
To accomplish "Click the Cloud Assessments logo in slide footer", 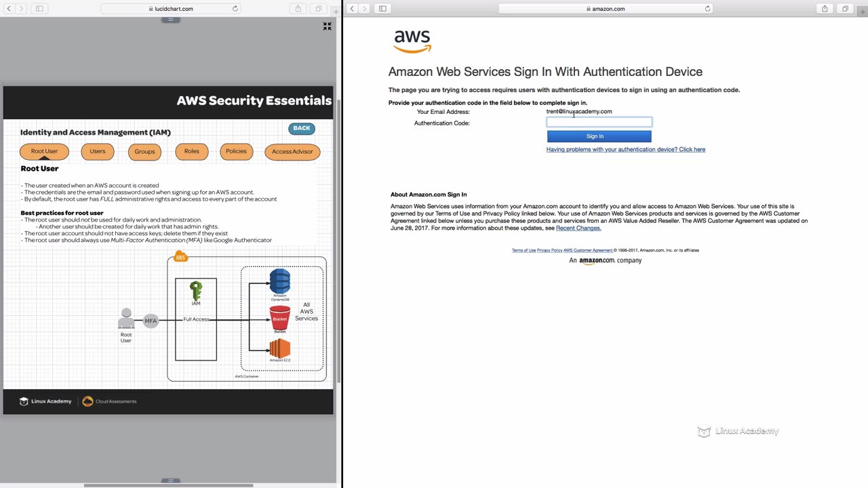I will [109, 401].
